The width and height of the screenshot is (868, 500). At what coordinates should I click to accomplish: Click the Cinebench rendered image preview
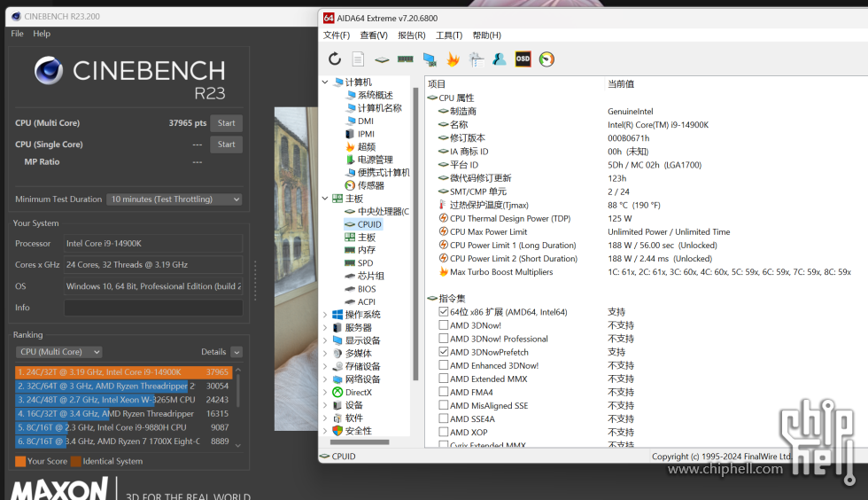click(296, 269)
